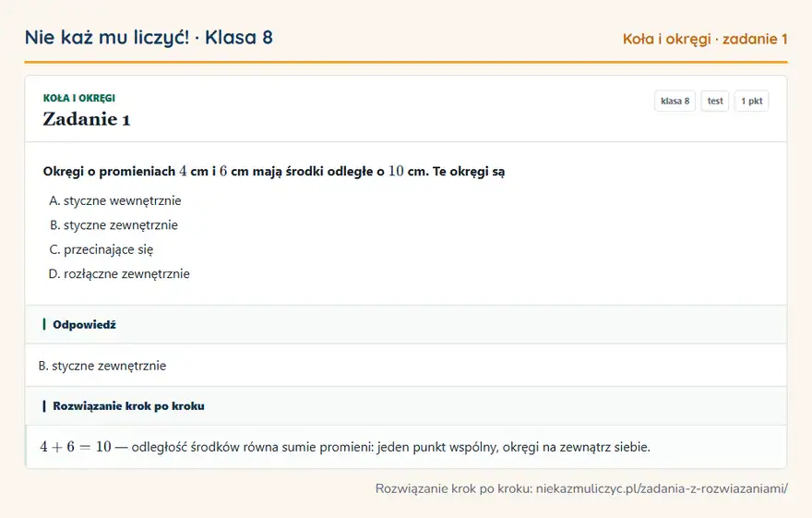
Task: Click the green 'KOŁA I OKRĘGI' category label
Action: [79, 98]
